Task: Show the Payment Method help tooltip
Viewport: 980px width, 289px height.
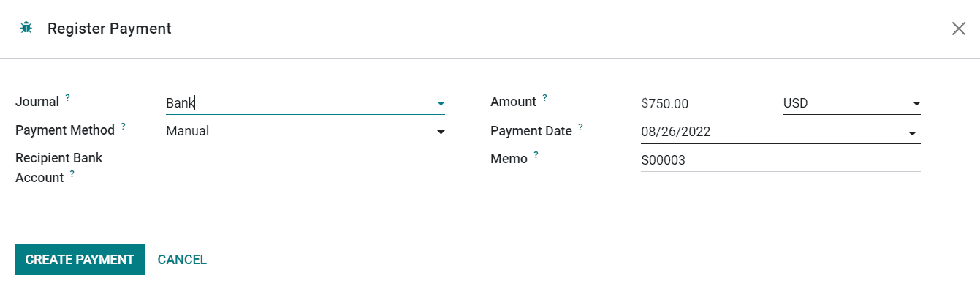Action: click(x=124, y=126)
